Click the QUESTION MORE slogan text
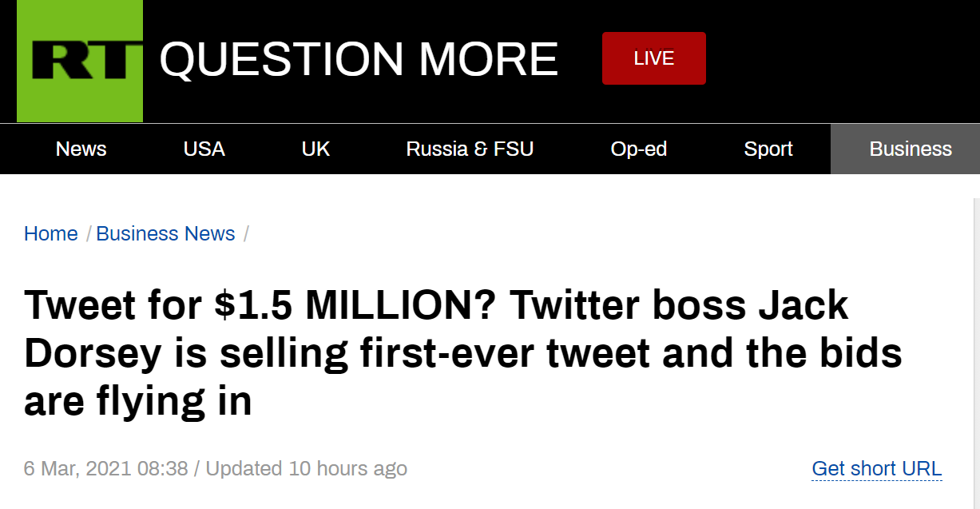The width and height of the screenshot is (980, 509). (359, 59)
